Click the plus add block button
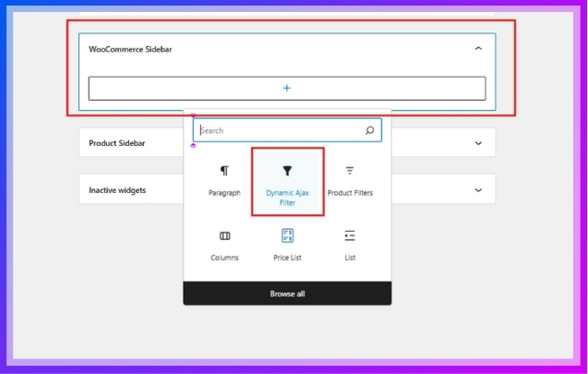This screenshot has width=588, height=374. pyautogui.click(x=287, y=88)
